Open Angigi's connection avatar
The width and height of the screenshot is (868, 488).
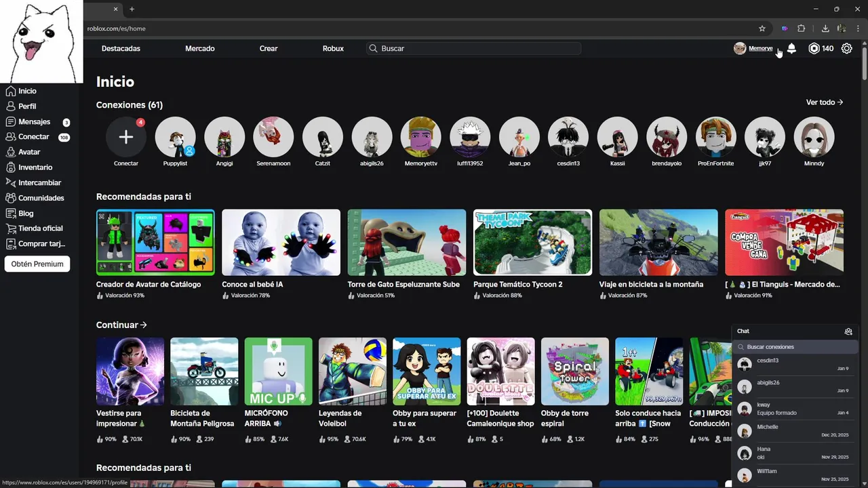(x=224, y=137)
